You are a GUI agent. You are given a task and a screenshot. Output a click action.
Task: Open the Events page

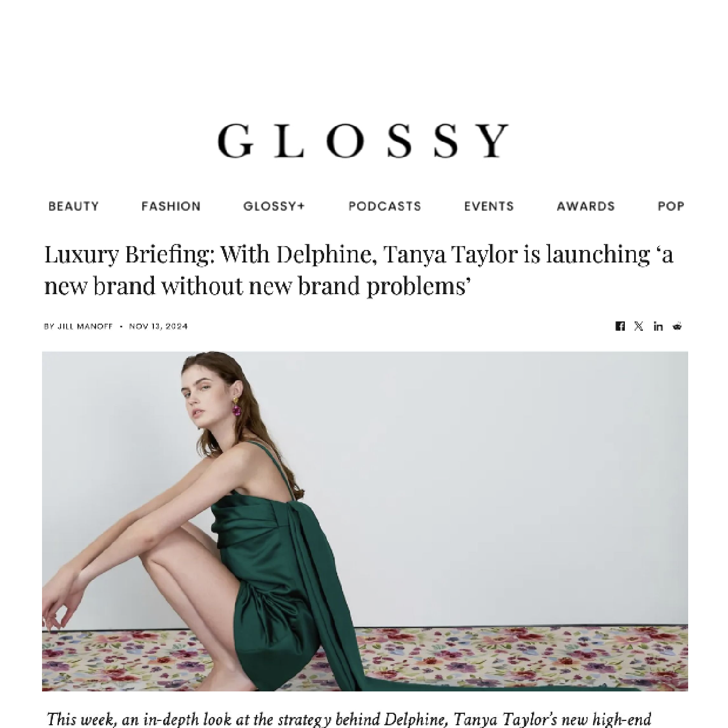coord(489,206)
